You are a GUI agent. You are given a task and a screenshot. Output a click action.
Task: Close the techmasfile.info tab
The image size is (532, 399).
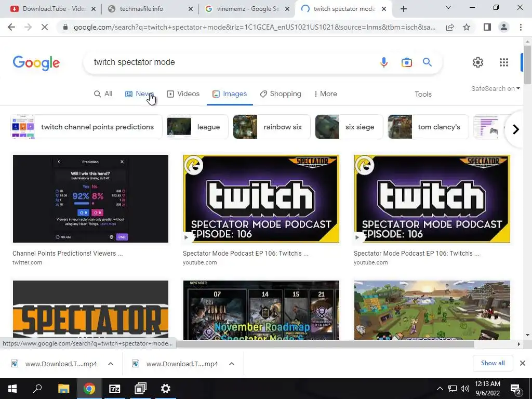click(x=191, y=9)
